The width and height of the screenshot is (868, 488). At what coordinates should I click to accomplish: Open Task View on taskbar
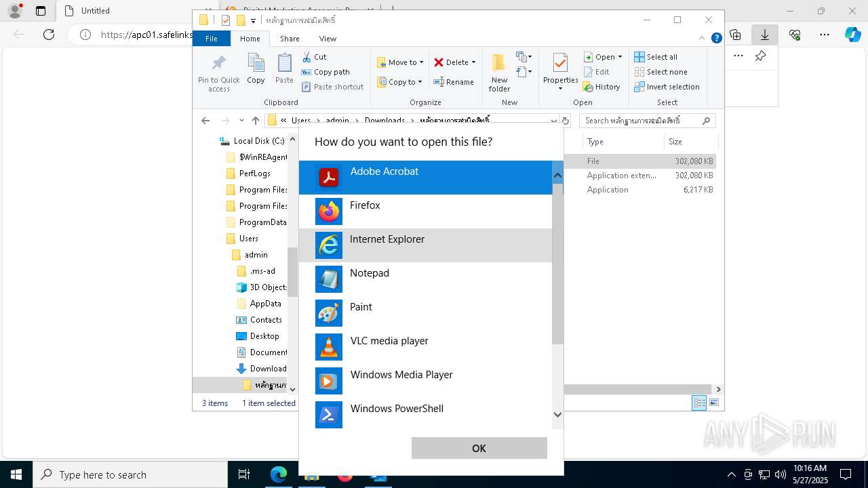(x=244, y=474)
